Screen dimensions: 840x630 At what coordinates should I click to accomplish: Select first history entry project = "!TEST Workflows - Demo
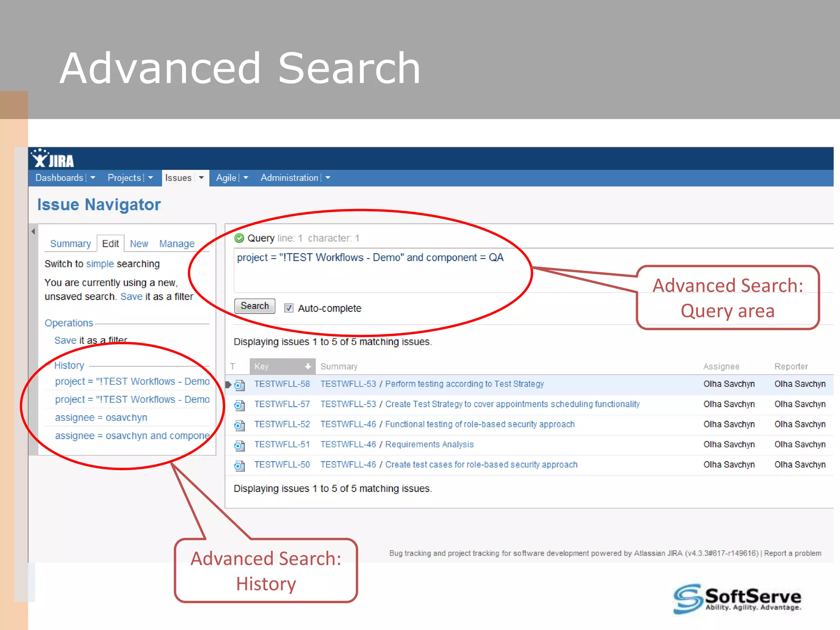[132, 381]
